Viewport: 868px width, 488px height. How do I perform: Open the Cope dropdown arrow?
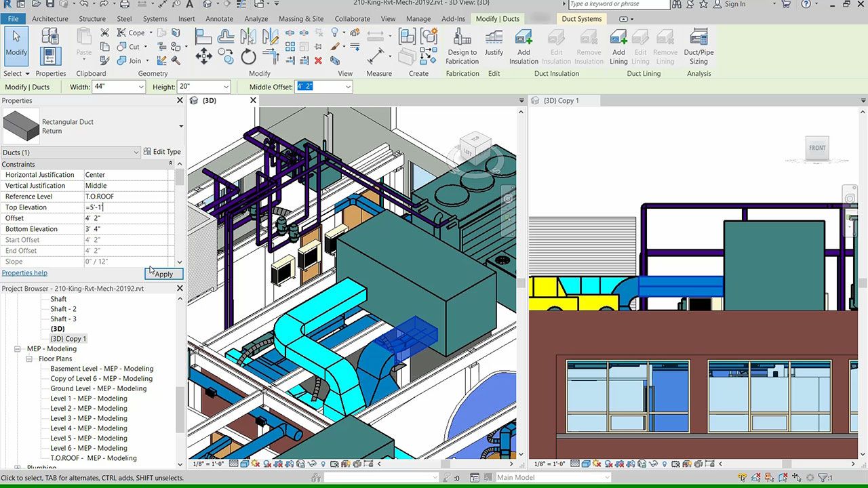click(x=151, y=33)
